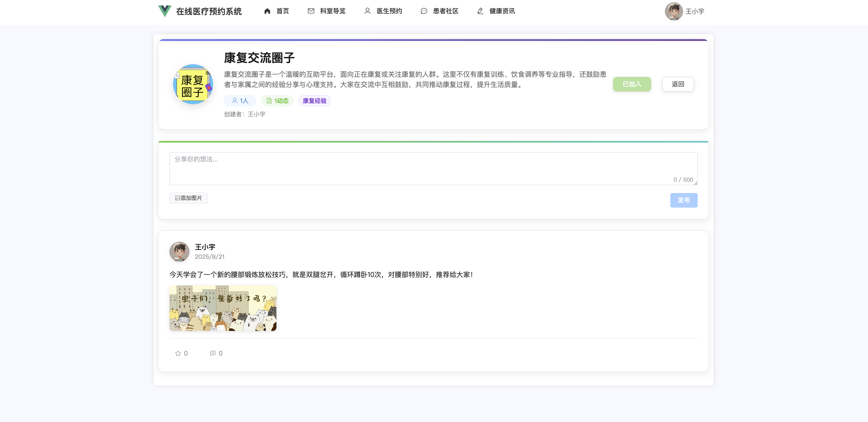Click the 康复经验 category tag

[314, 101]
